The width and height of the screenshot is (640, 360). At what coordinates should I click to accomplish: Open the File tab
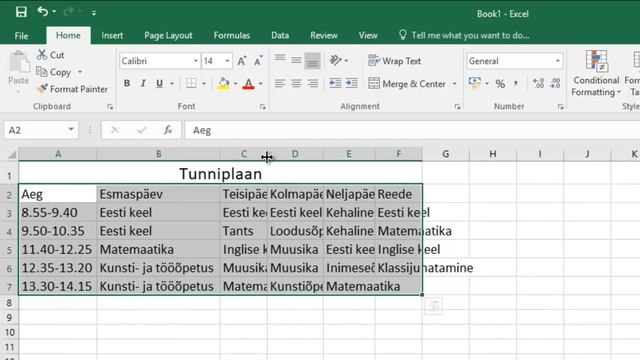[x=21, y=36]
